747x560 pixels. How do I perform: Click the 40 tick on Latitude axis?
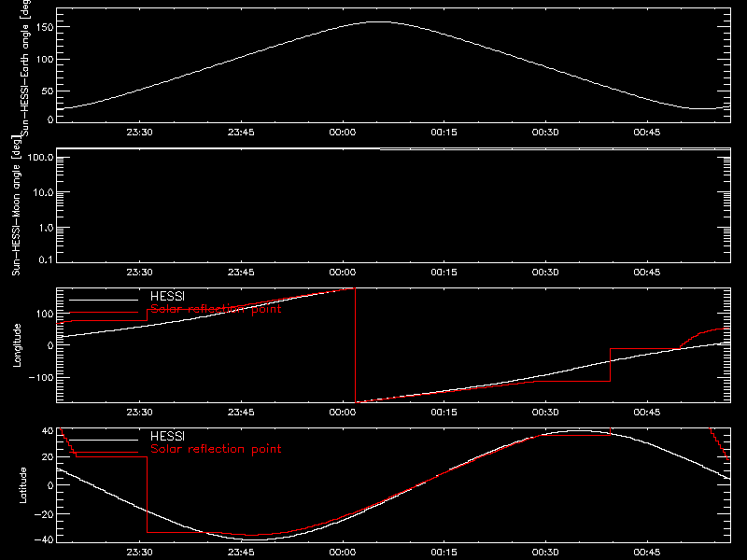[48, 431]
